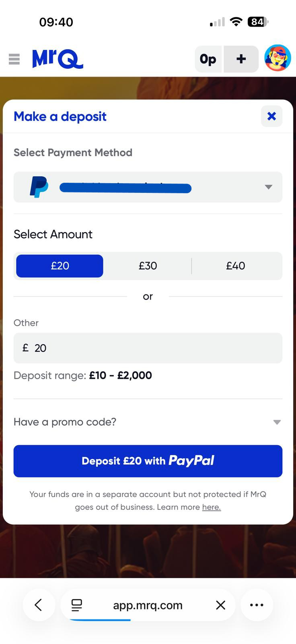Open the payment method dropdown
Screen dimensions: 296x644
coord(268,187)
